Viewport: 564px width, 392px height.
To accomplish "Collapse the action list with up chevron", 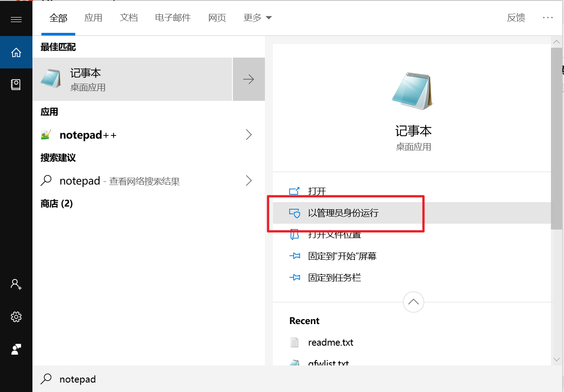I will pos(413,302).
